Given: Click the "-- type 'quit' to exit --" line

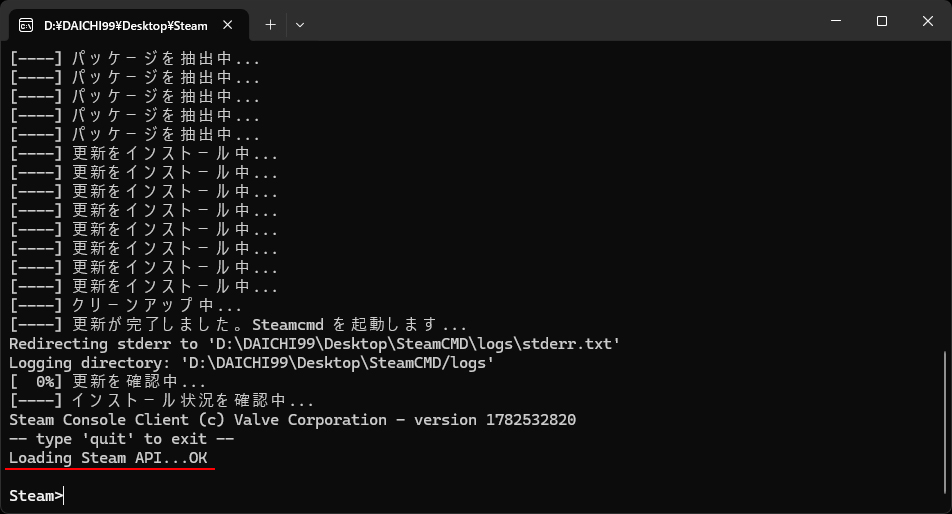Looking at the screenshot, I should click(x=121, y=439).
